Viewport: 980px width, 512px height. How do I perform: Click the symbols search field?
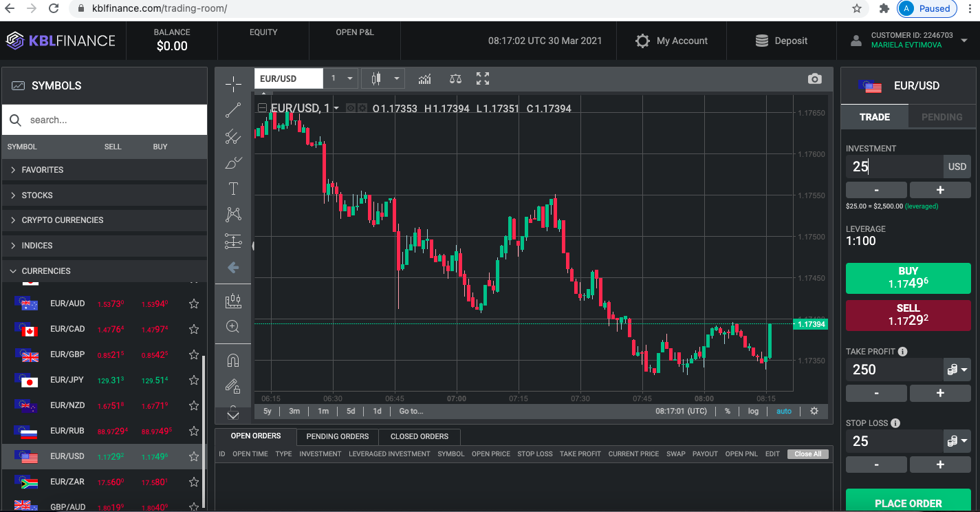point(105,120)
